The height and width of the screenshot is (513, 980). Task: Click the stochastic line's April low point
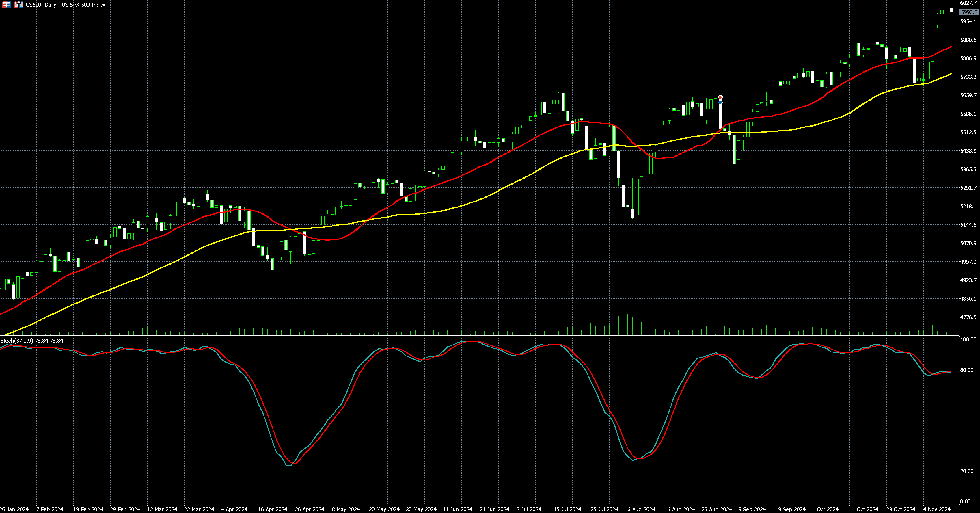click(290, 465)
